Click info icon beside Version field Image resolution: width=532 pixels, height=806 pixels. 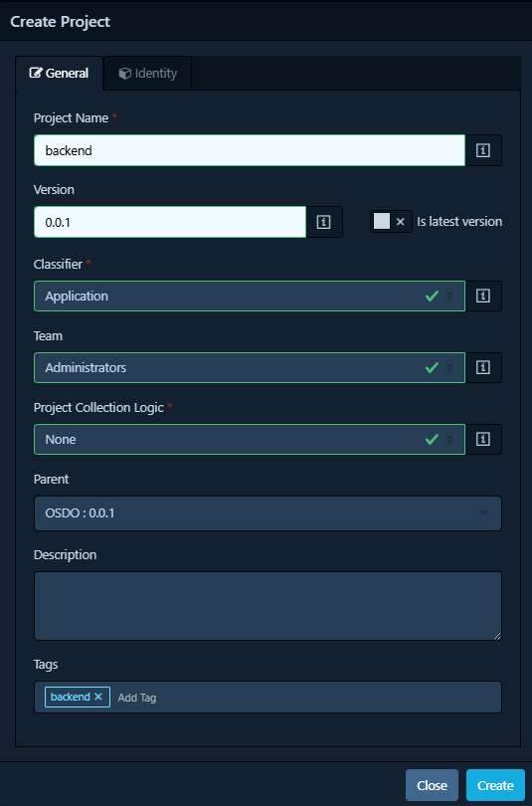click(323, 222)
